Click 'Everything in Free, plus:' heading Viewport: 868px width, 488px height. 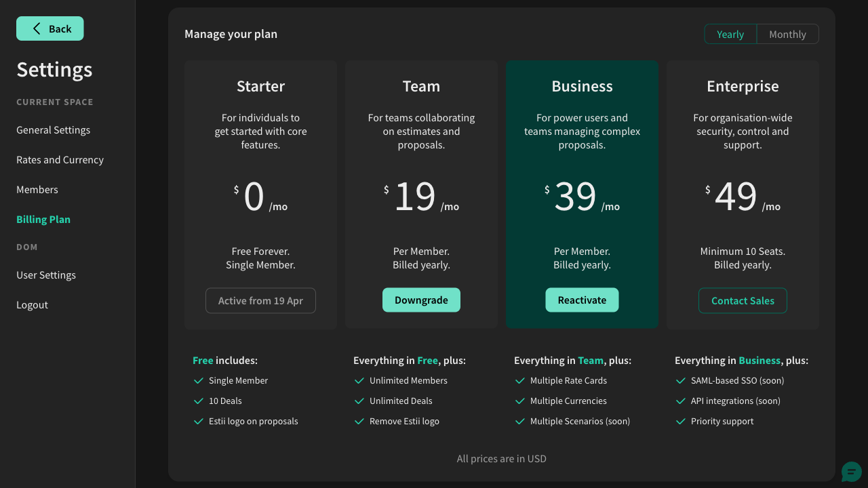410,361
